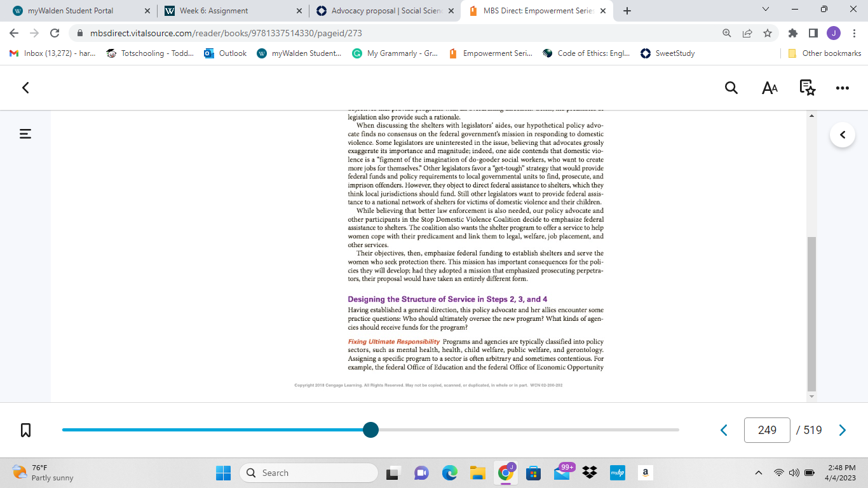
Task: Open File Explorer from the taskbar
Action: click(x=477, y=473)
